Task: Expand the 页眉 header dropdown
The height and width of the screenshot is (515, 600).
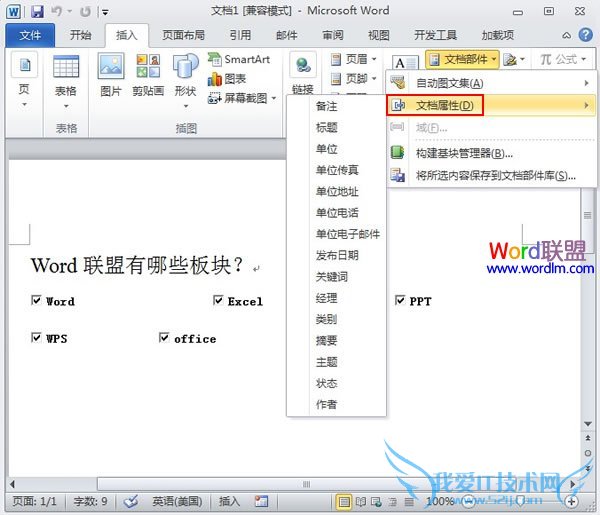Action: pos(374,59)
